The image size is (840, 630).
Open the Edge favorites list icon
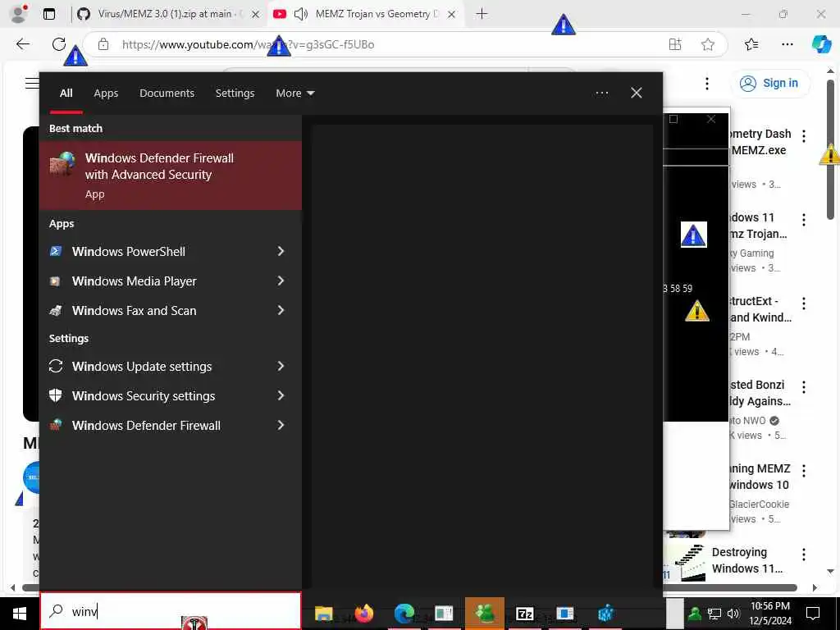(751, 44)
